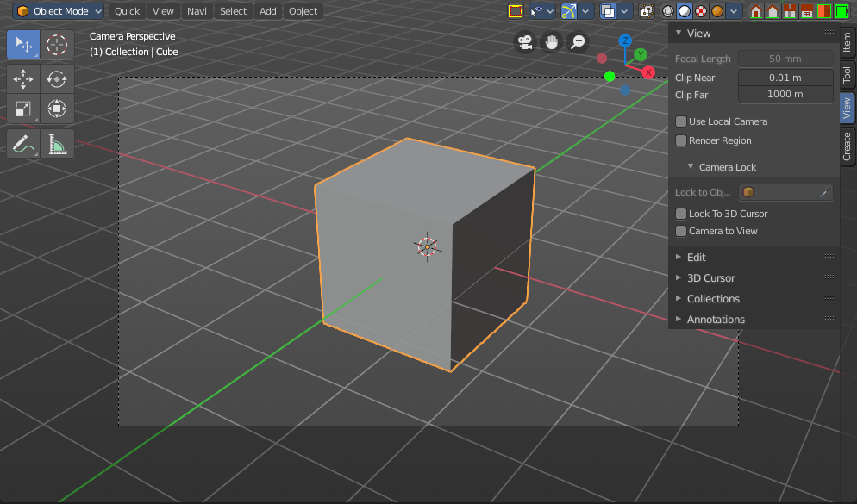
Task: Click the eyedropper in Lock to Object field
Action: [x=825, y=192]
